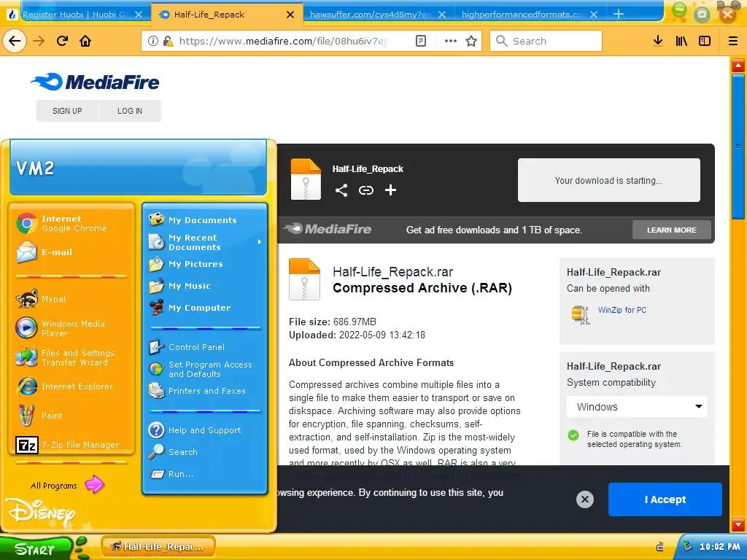This screenshot has height=560, width=747.
Task: Open the browser hamburger menu
Action: coord(733,41)
